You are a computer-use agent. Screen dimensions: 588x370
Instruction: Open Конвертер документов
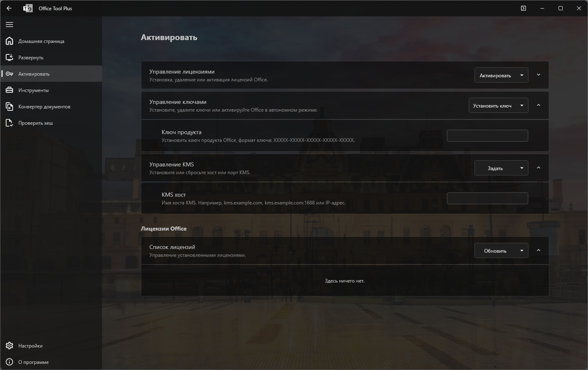(x=51, y=106)
